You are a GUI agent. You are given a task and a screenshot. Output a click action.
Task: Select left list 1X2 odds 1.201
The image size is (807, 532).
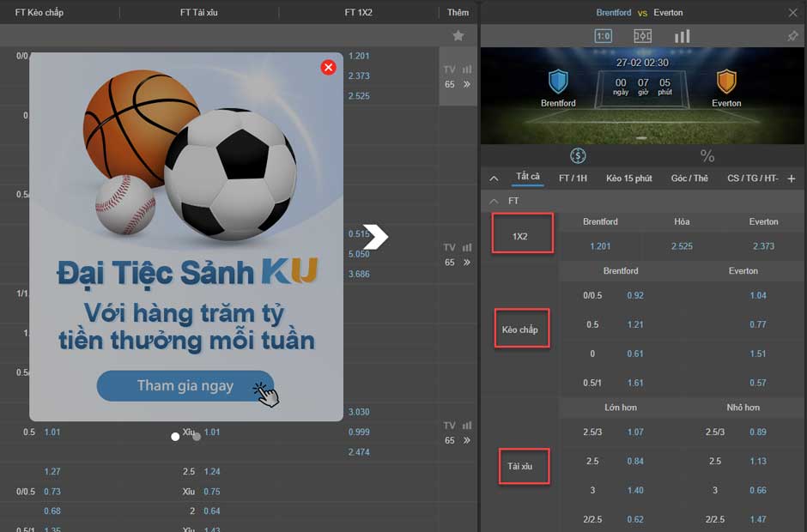click(359, 56)
